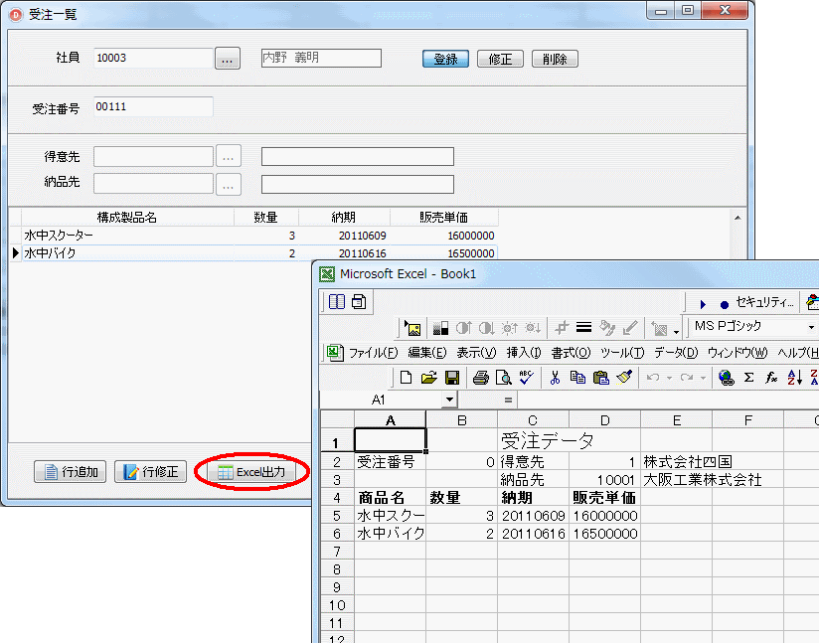The width and height of the screenshot is (820, 644).
Task: Click the 行追加 button
Action: [x=71, y=471]
